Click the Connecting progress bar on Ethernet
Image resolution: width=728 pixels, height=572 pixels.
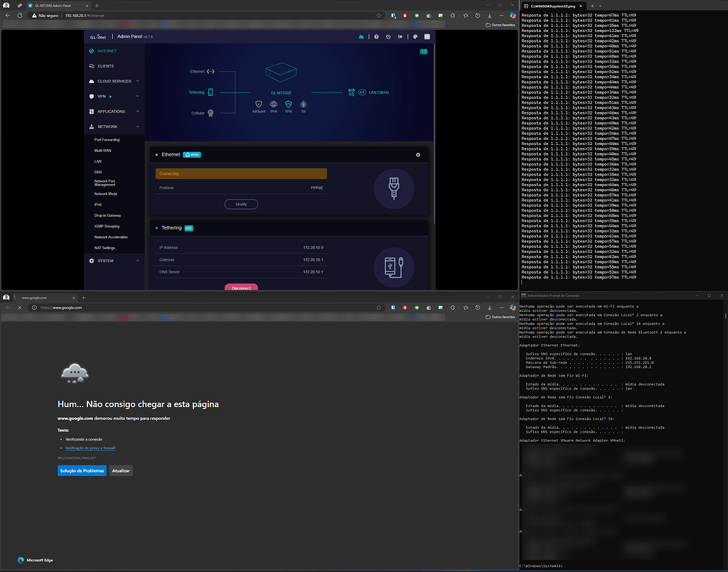[x=240, y=173]
